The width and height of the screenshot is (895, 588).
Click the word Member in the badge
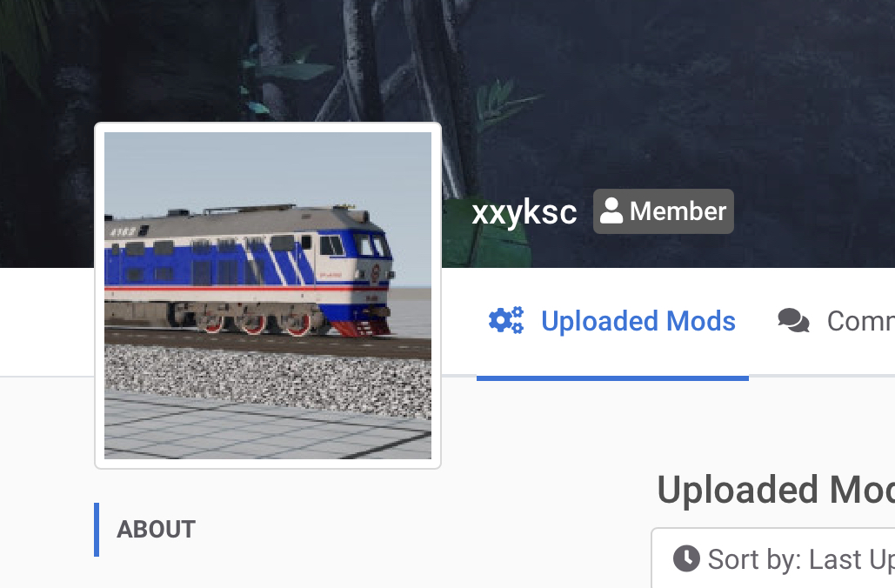pos(678,211)
